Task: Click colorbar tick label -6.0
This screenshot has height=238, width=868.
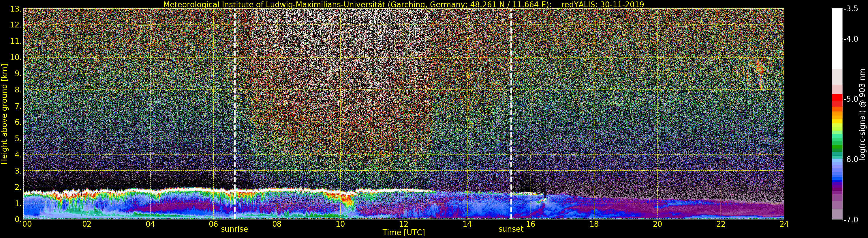Action: coord(851,159)
